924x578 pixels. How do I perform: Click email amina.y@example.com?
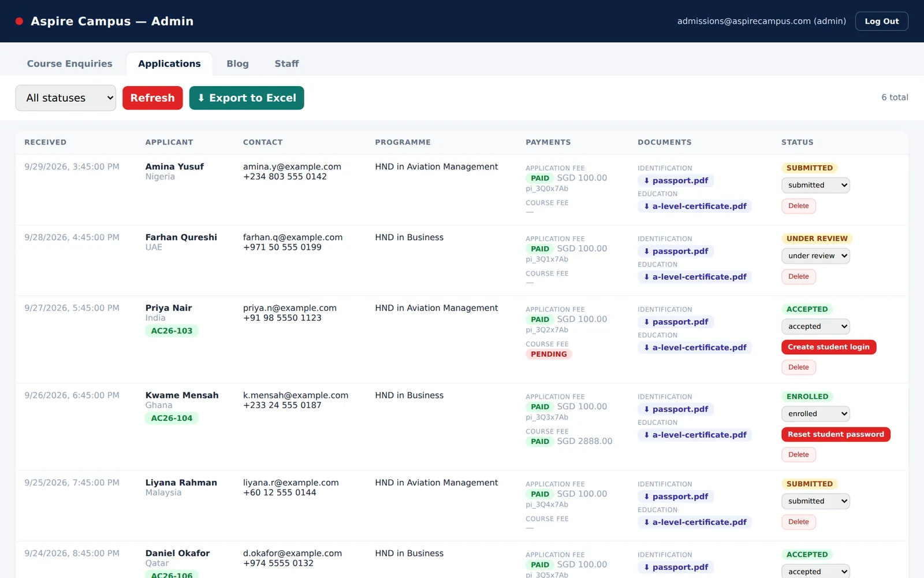pyautogui.click(x=292, y=166)
